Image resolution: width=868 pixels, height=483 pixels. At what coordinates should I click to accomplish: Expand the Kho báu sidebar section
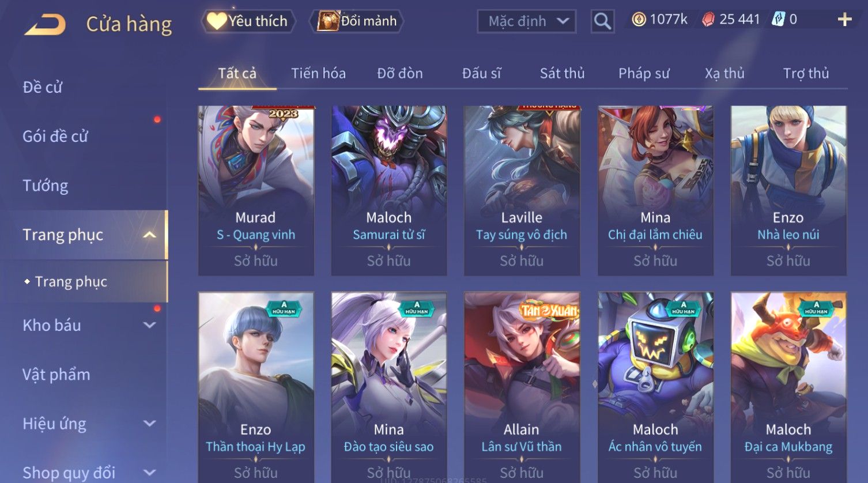tap(149, 325)
